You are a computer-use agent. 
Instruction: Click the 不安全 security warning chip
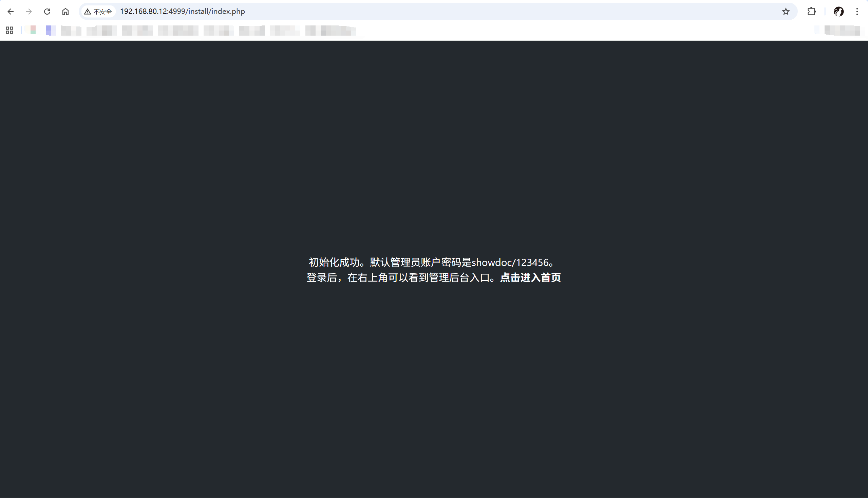pos(98,12)
